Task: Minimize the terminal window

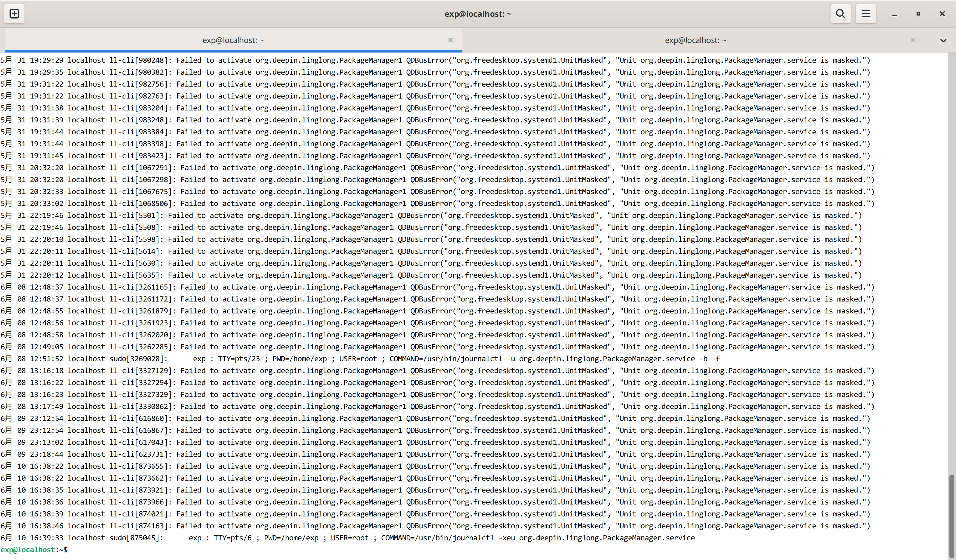Action: 894,14
